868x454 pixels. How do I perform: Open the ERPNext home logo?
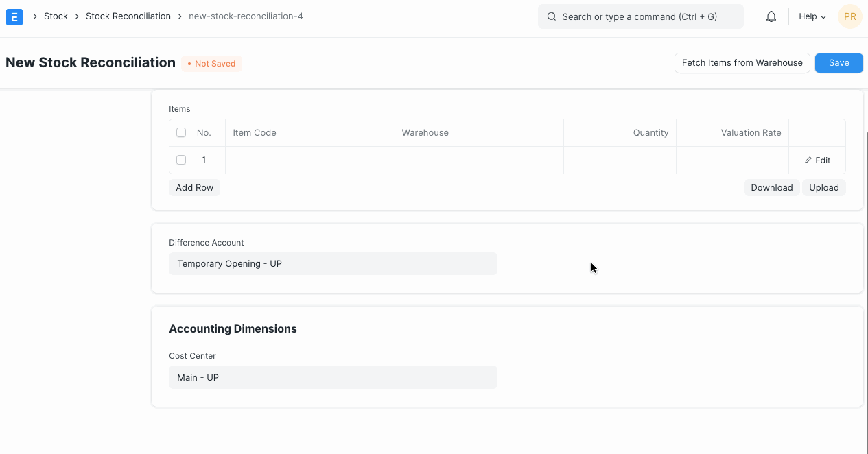(14, 16)
